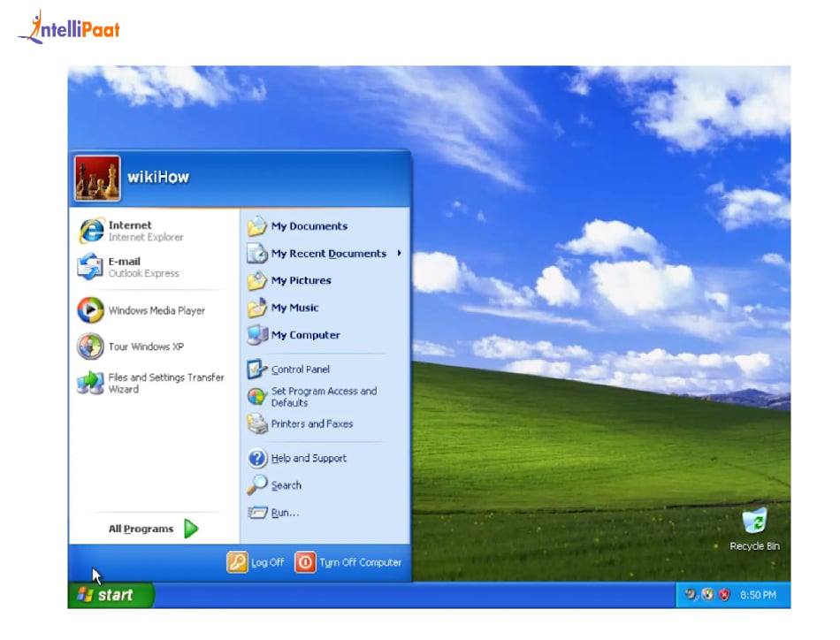Click the Turn Off Computer label

(x=360, y=562)
